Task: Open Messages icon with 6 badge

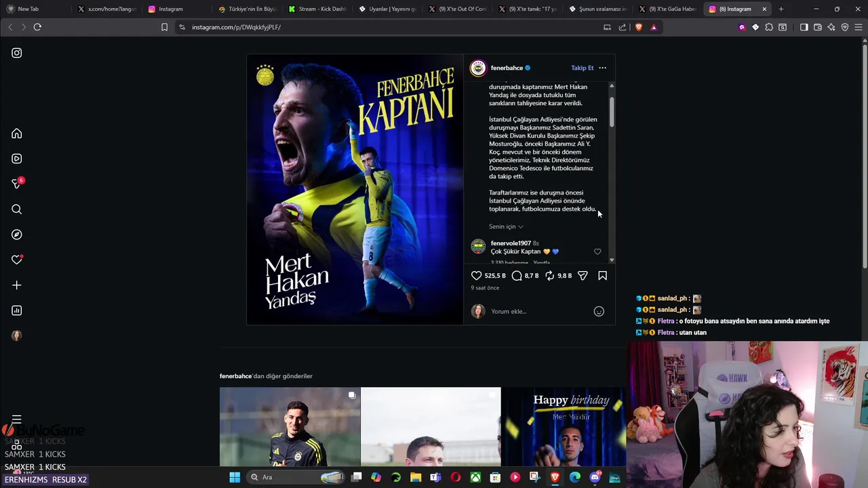Action: point(17,184)
